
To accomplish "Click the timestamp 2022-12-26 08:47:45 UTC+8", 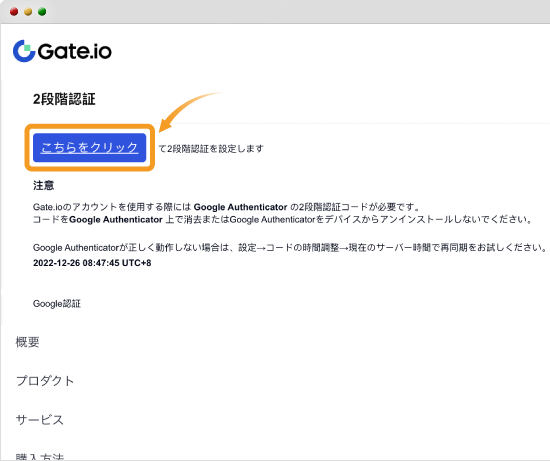I will (x=92, y=263).
